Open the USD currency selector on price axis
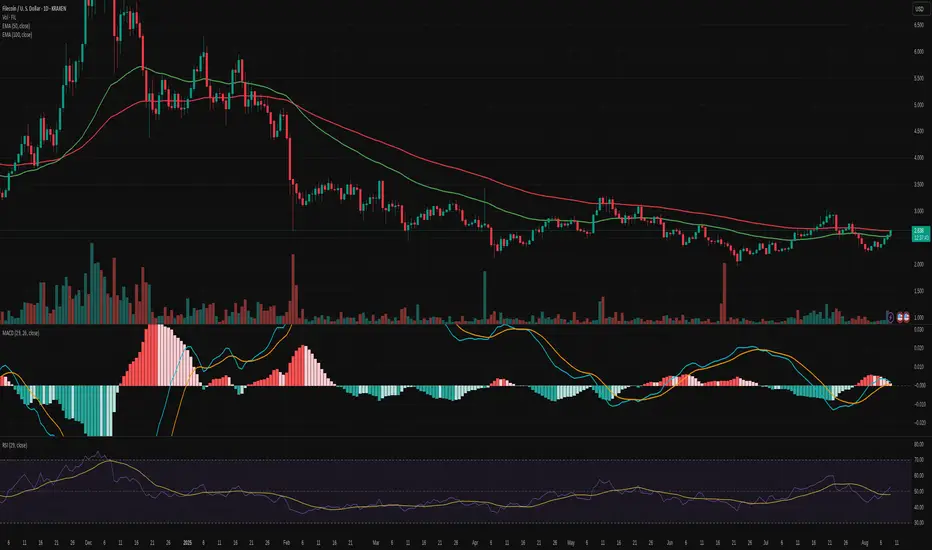The height and width of the screenshot is (550, 932). (x=919, y=9)
